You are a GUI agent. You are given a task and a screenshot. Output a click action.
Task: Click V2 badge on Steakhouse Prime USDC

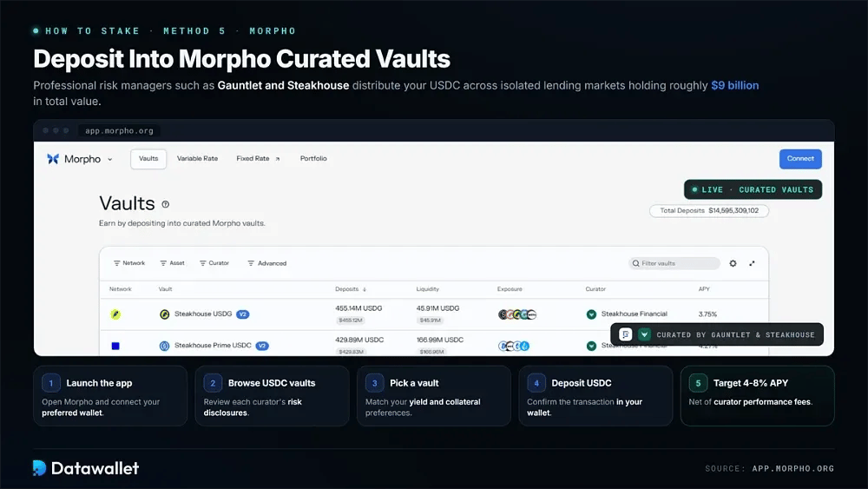[x=262, y=346]
